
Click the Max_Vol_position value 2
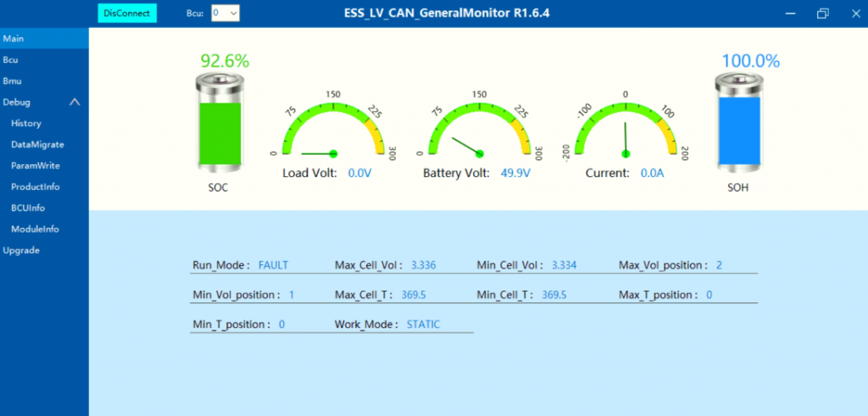(x=719, y=265)
